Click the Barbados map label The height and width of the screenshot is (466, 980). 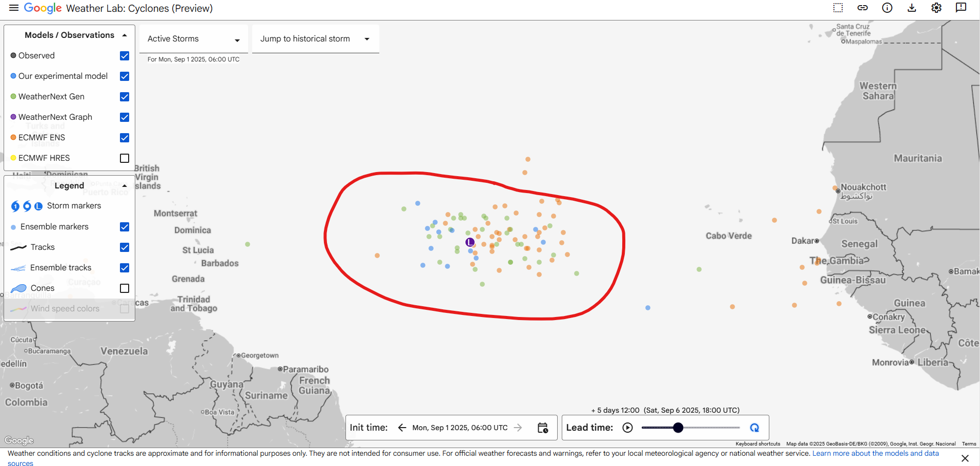click(x=220, y=263)
